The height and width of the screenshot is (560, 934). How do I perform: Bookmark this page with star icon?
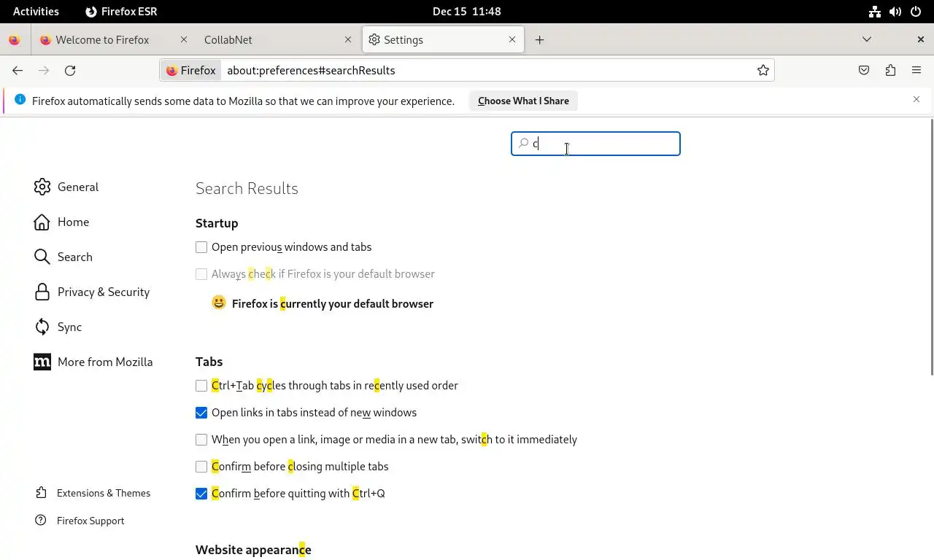[763, 71]
